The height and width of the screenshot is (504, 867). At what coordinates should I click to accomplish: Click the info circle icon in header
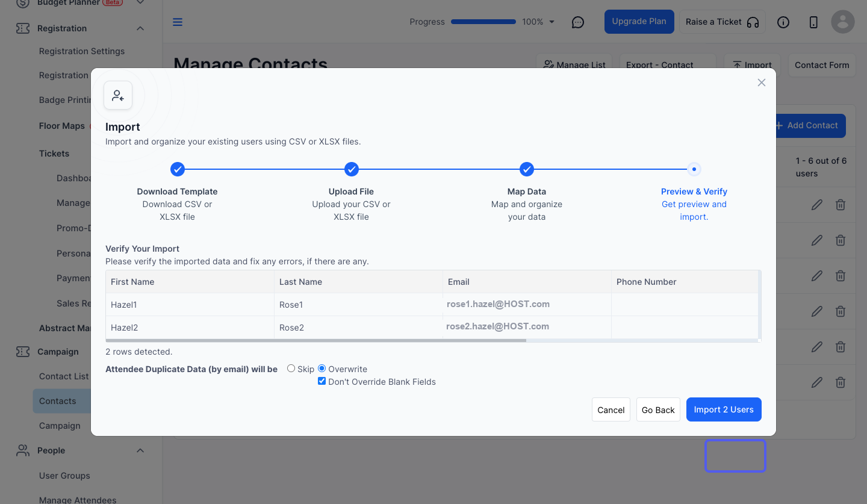(783, 22)
